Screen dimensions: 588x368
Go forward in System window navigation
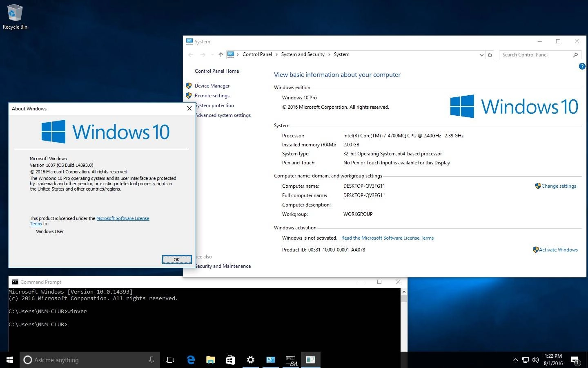[x=203, y=55]
